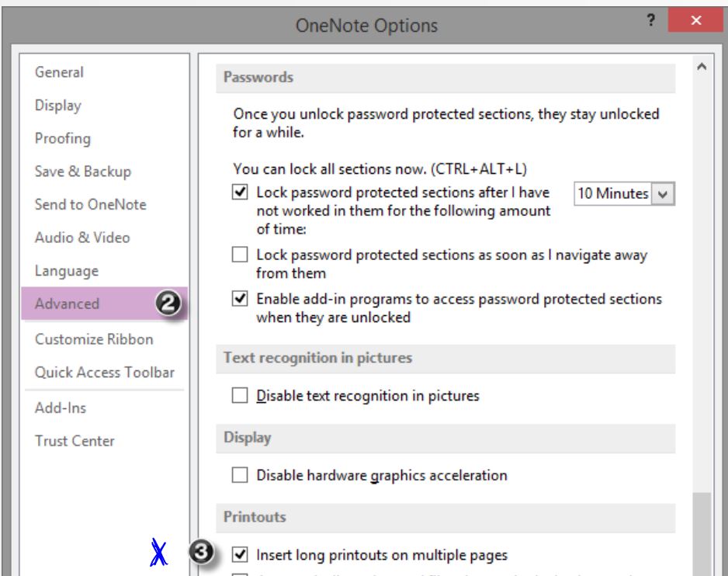Open Customize Ribbon settings
Image resolution: width=728 pixels, height=576 pixels.
[x=105, y=339]
